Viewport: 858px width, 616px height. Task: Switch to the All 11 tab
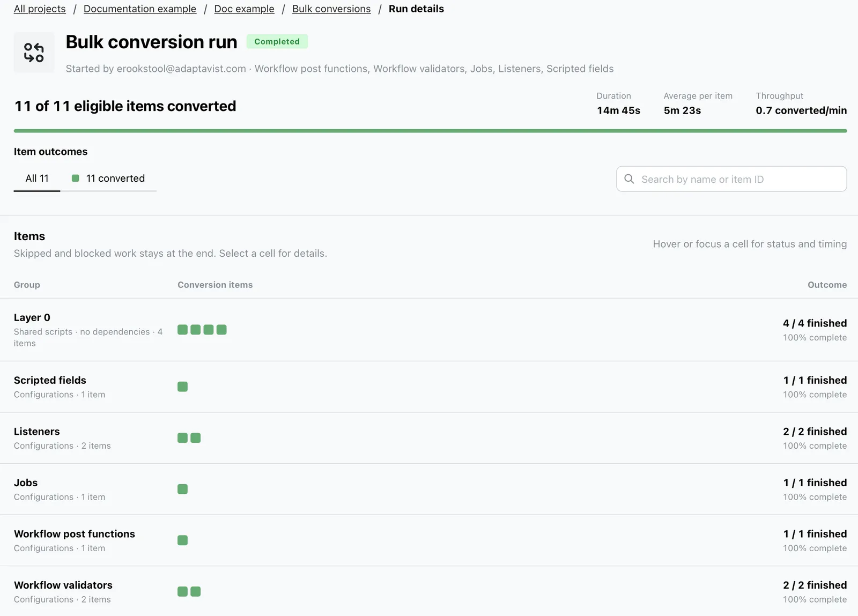(37, 179)
